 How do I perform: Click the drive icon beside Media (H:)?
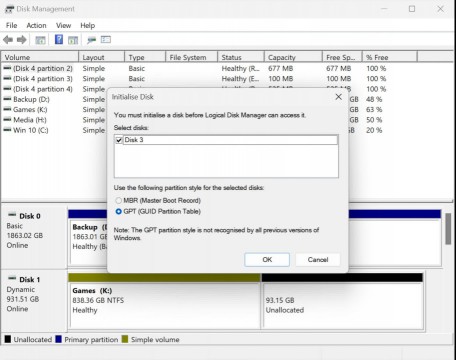[7, 120]
